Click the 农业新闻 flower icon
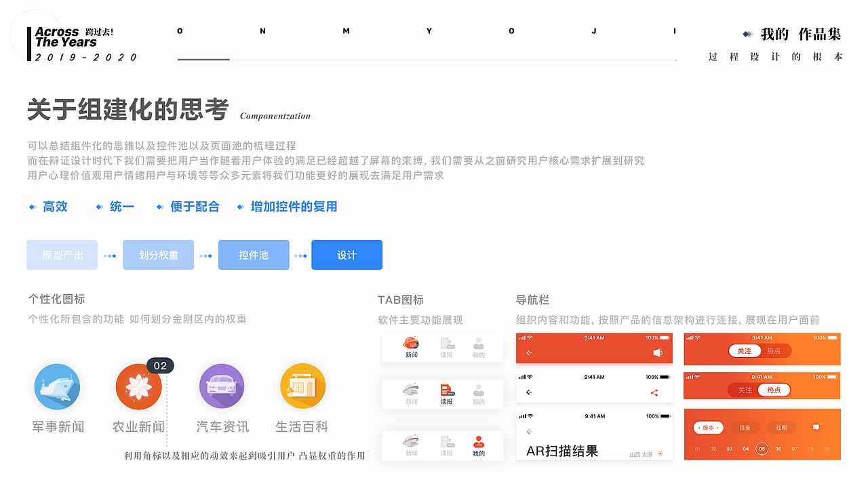The width and height of the screenshot is (868, 488). click(x=138, y=386)
